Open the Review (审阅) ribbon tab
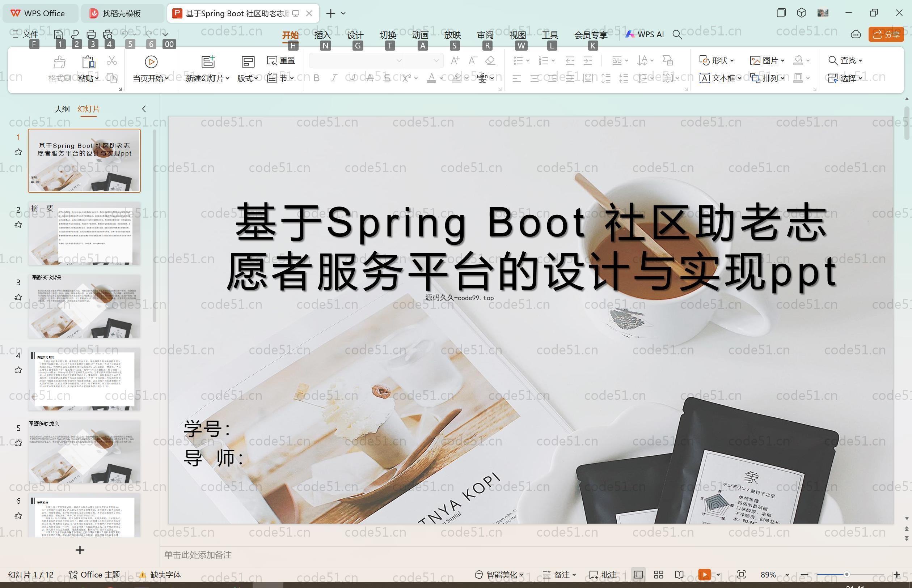The width and height of the screenshot is (912, 588). click(485, 35)
